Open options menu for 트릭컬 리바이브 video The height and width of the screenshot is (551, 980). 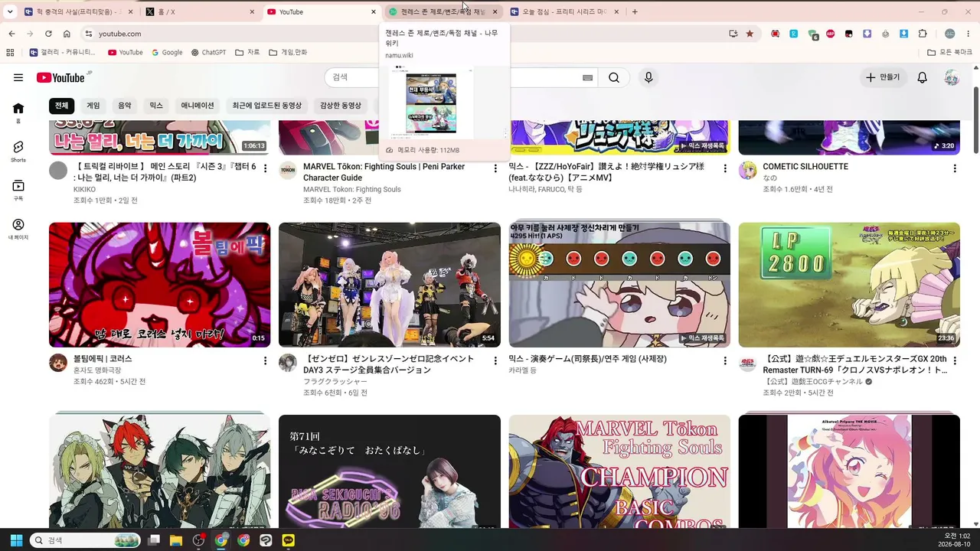266,168
